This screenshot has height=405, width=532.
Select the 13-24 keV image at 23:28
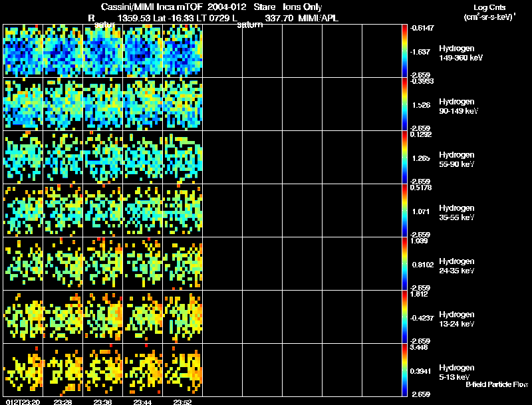pyautogui.click(x=63, y=317)
